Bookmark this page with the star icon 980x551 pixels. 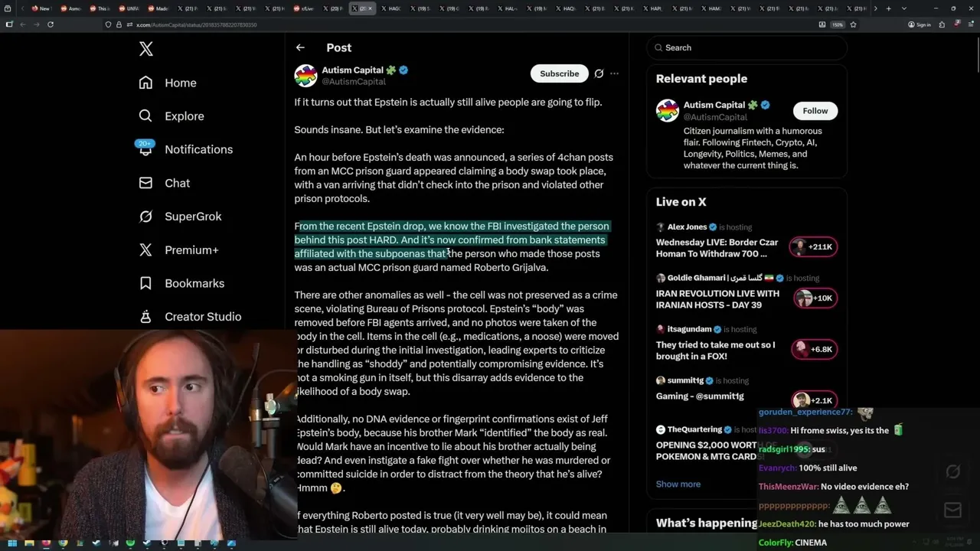853,24
